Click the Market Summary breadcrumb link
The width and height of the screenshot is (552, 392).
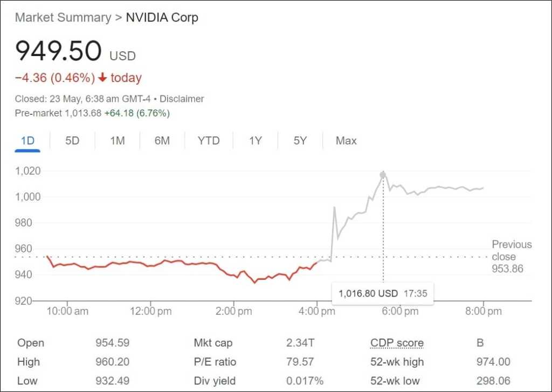click(63, 17)
